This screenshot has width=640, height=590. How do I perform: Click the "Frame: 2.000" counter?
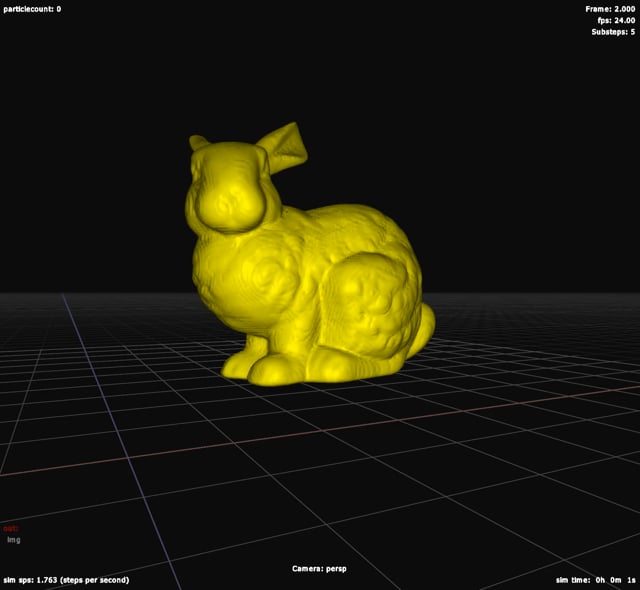point(610,9)
